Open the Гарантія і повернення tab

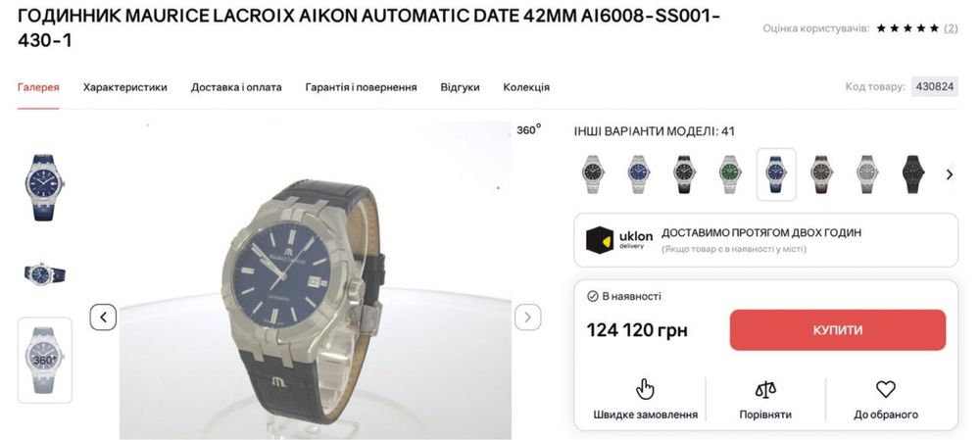click(361, 87)
